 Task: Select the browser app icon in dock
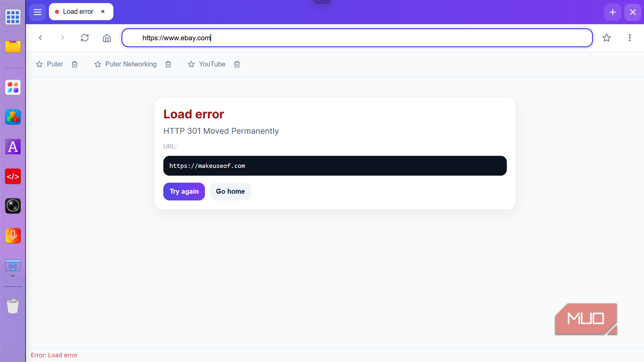[13, 265]
